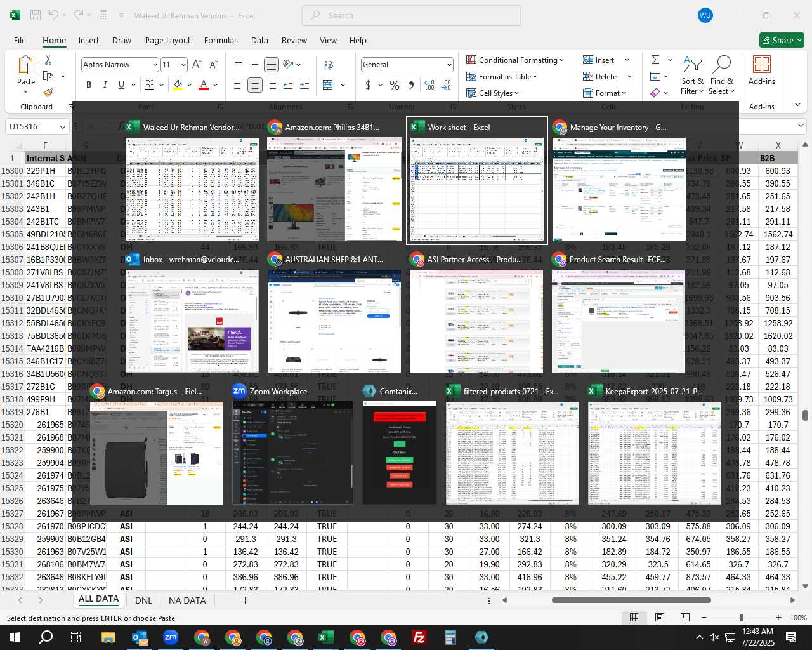Click the Fill Color bucket icon
812x650 pixels.
click(178, 85)
